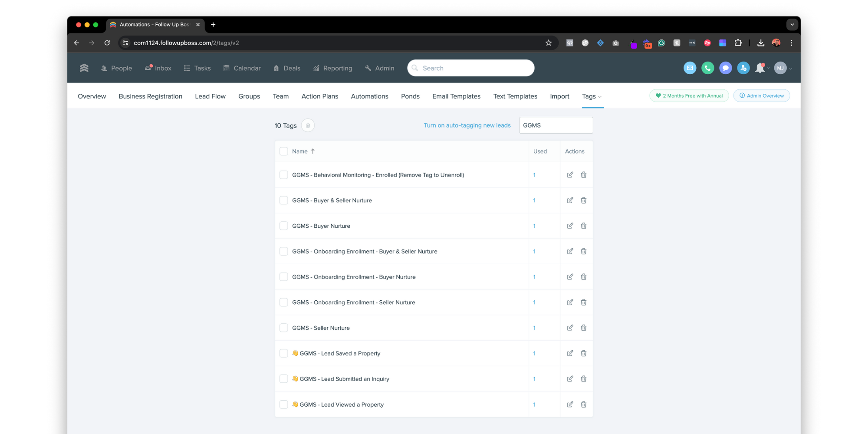Open the MJ user avatar menu

pos(780,68)
